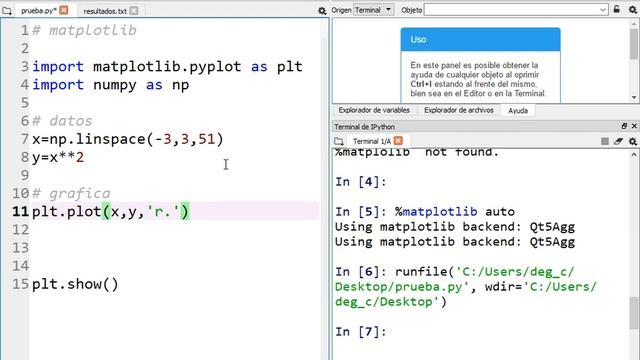This screenshot has width=640, height=360.
Task: Close the Terminal 1/A tab
Action: click(398, 141)
